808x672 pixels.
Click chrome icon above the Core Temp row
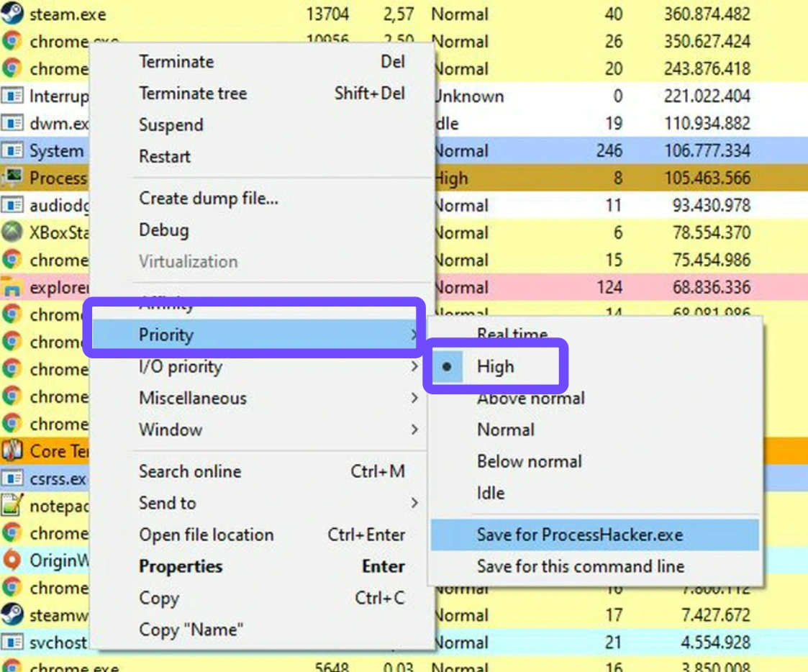pyautogui.click(x=12, y=424)
